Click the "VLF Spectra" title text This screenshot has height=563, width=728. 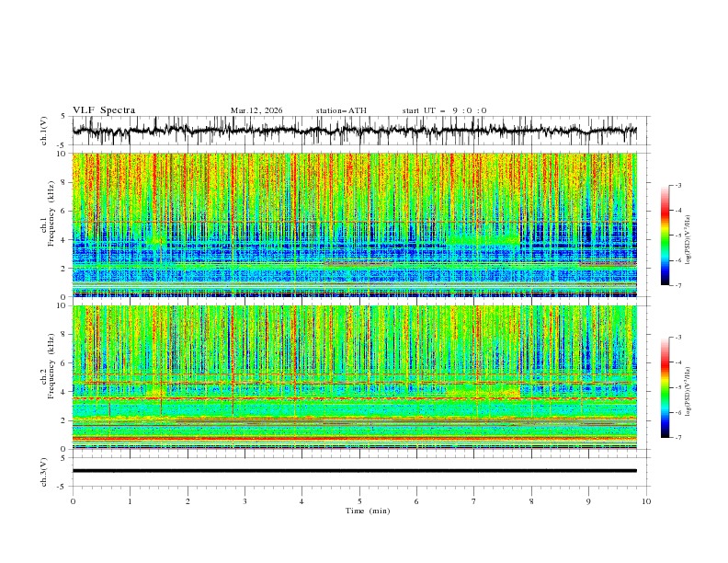tap(104, 110)
